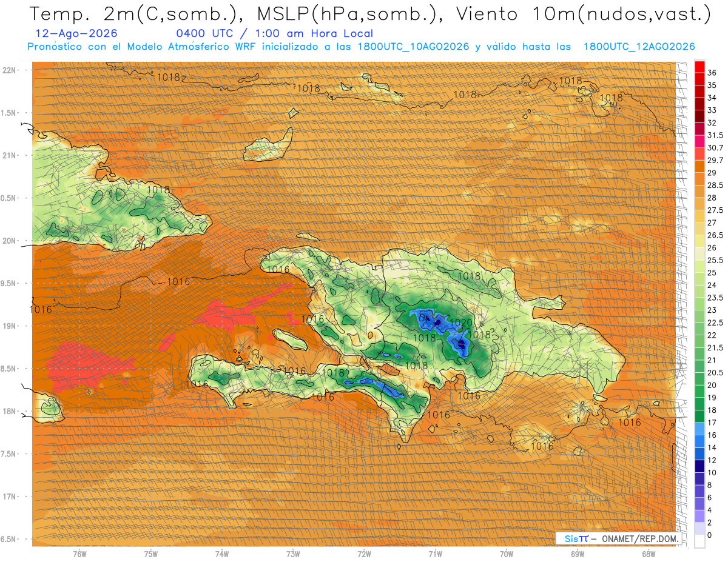Image resolution: width=728 pixels, height=562 pixels.
Task: Click the colorbar value "29.7"
Action: pos(715,160)
